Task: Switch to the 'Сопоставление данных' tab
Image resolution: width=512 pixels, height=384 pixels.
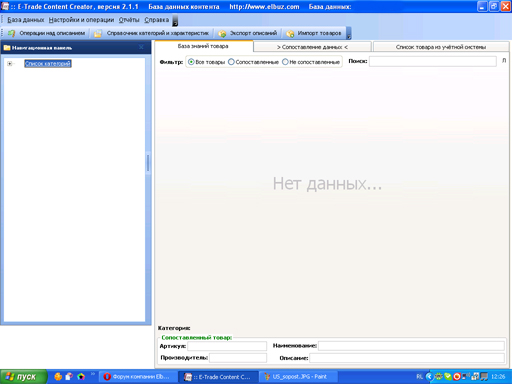Action: pos(312,47)
